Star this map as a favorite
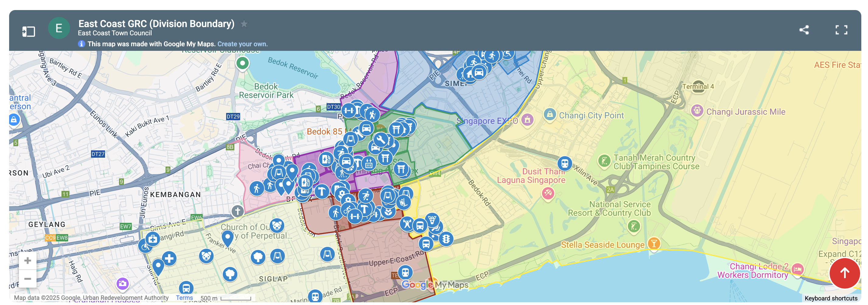This screenshot has height=305, width=868. click(244, 24)
